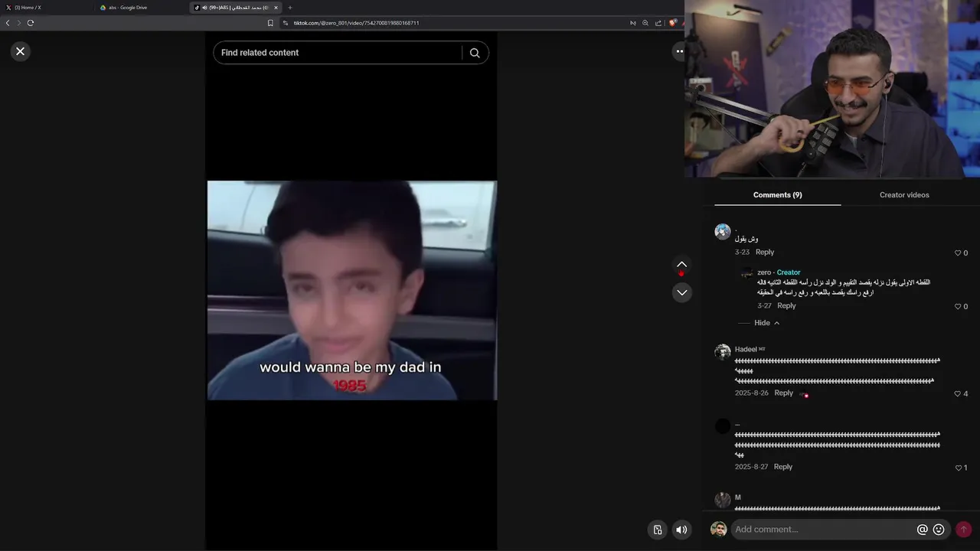Reply to the 2025-8-27 comment

pos(782,467)
